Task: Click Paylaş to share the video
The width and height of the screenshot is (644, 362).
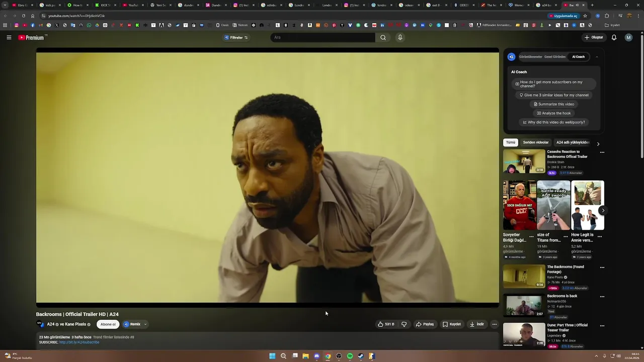Action: pyautogui.click(x=425, y=324)
